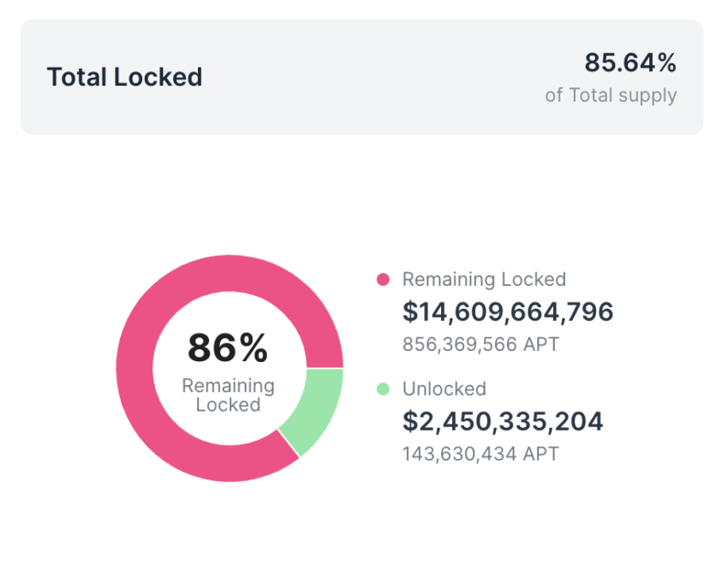Click the 143,630,434 APT amount
The height and width of the screenshot is (570, 728).
tap(480, 454)
